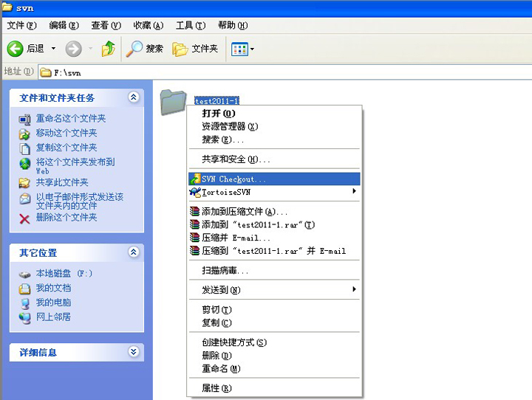The width and height of the screenshot is (532, 400).
Task: Click the e-mail envelope task icon
Action: tap(24, 199)
